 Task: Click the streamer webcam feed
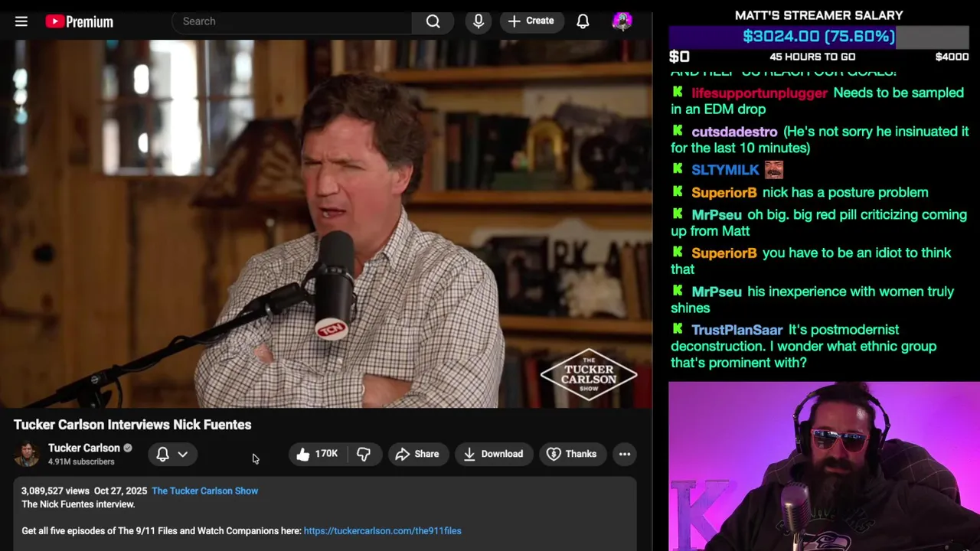coord(824,466)
